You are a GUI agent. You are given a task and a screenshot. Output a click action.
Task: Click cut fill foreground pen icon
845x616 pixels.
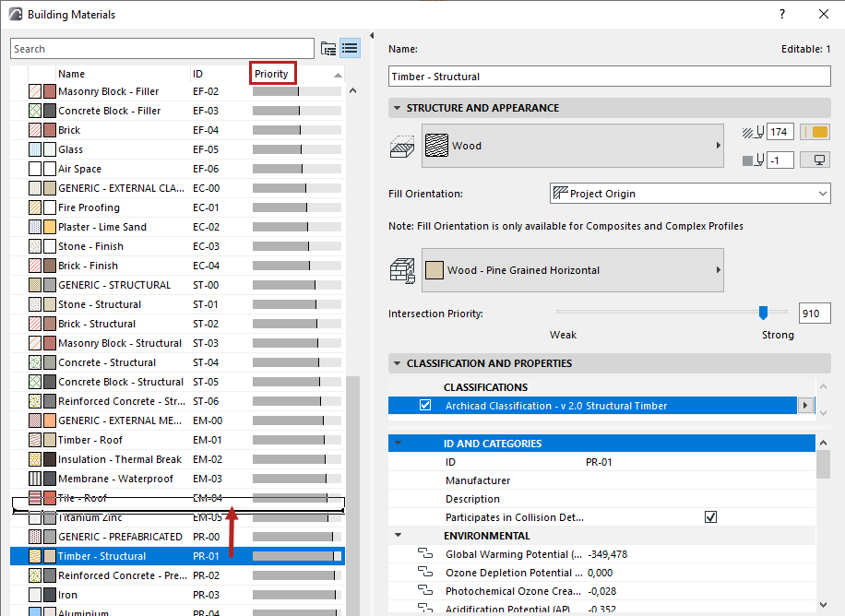(754, 132)
